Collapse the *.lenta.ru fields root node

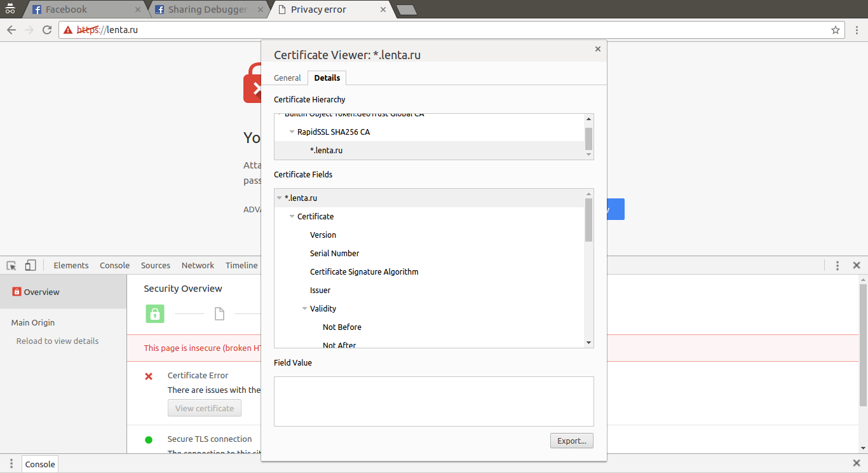(279, 198)
